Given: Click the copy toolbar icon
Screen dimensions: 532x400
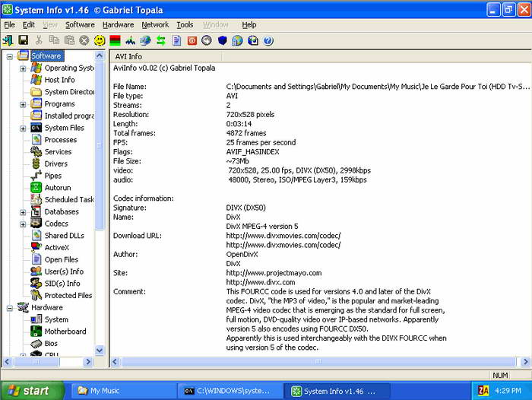Looking at the screenshot, I should point(54,40).
